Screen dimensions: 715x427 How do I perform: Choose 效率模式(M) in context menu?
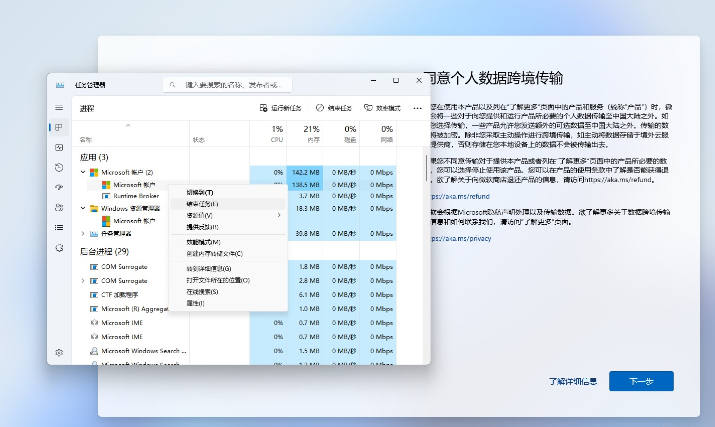tap(228, 242)
